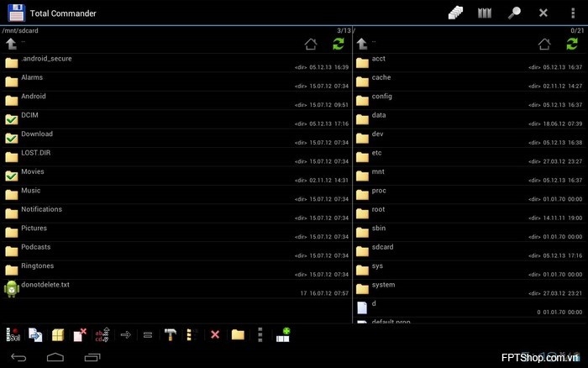Viewport: 588px width, 368px height.
Task: Tap the search magnifier icon
Action: tap(514, 13)
